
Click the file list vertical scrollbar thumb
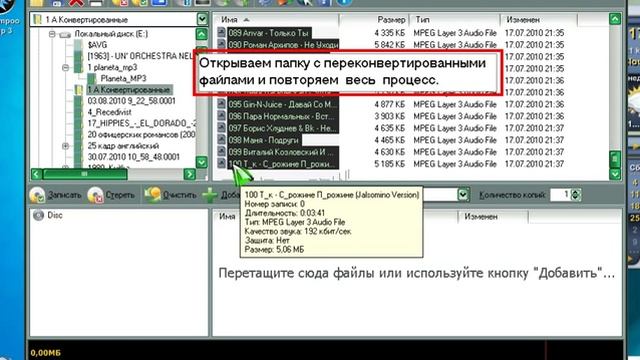point(615,159)
